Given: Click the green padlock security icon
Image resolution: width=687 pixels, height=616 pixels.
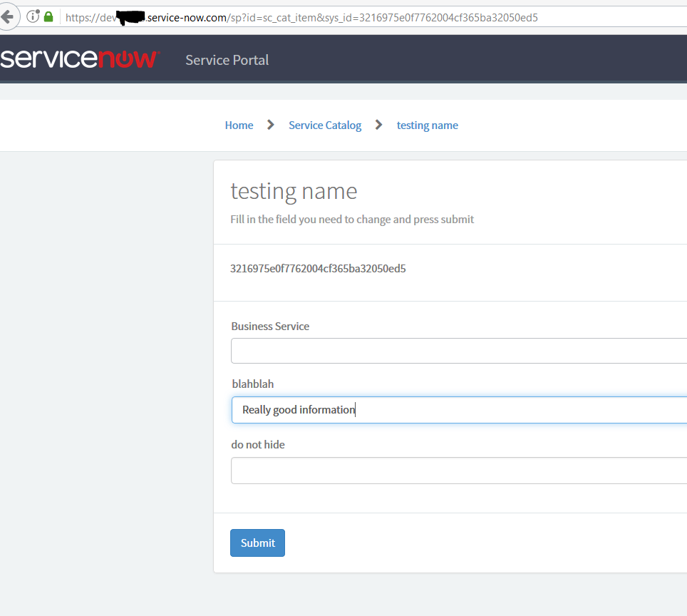Looking at the screenshot, I should (48, 16).
